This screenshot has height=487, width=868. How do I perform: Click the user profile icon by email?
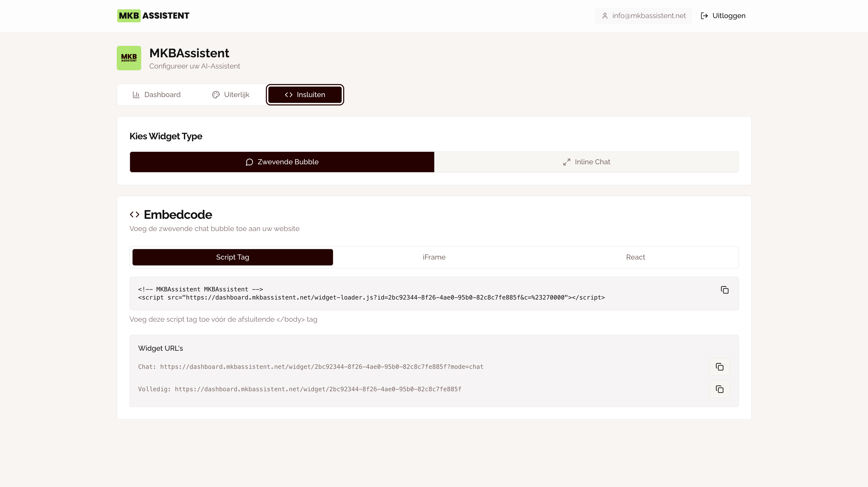coord(605,16)
